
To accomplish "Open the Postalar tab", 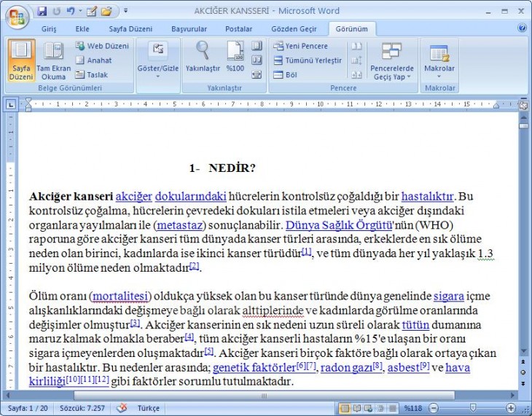I will tap(238, 29).
